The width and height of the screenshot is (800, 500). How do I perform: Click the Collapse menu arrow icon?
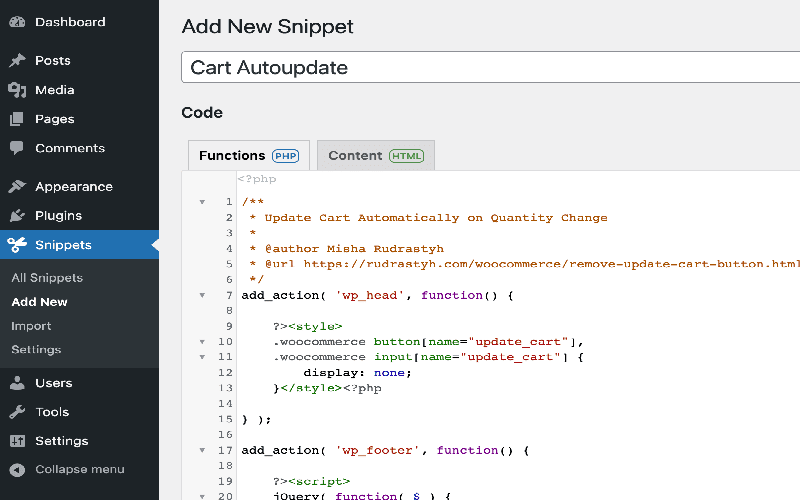[17, 469]
